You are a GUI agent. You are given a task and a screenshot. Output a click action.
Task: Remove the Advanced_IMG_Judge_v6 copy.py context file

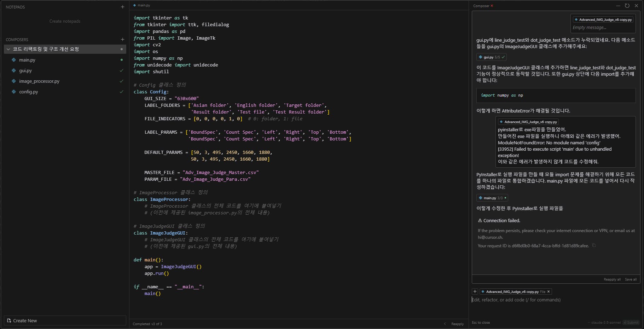[x=549, y=292]
